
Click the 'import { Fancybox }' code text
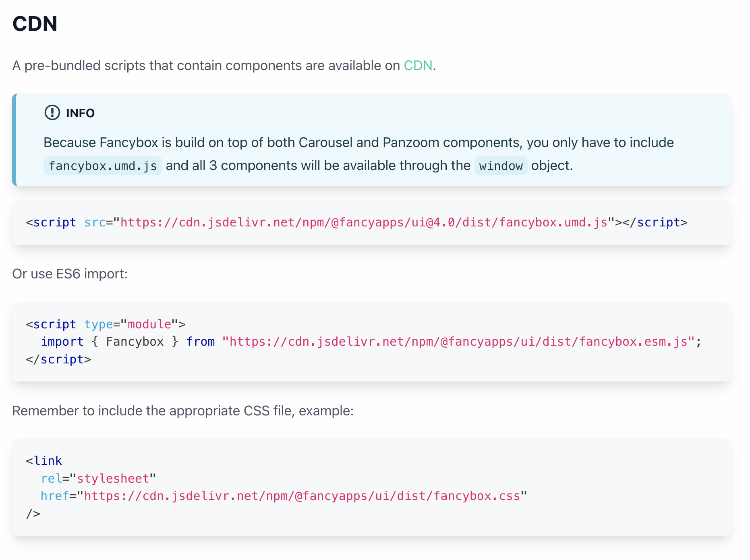110,342
